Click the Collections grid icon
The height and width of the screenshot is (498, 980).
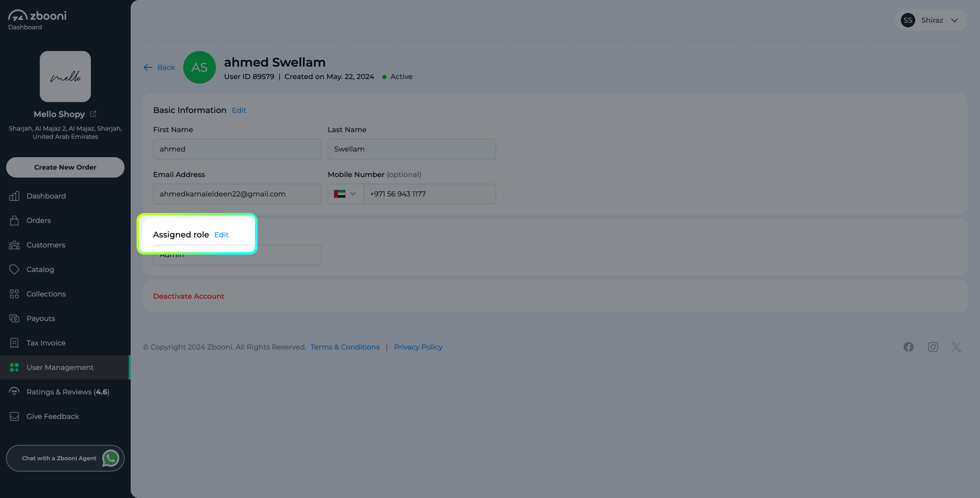tap(14, 294)
